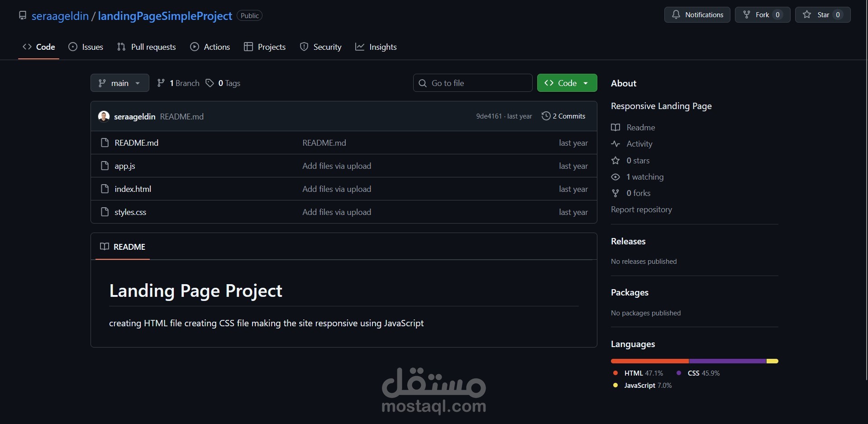
Task: Click the book icon beside Readme in About
Action: (615, 127)
